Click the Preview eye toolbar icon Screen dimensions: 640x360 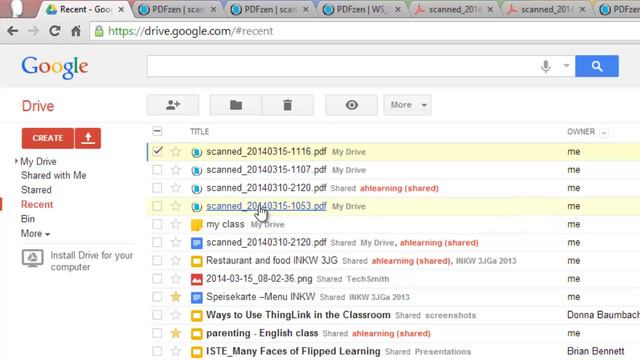351,105
